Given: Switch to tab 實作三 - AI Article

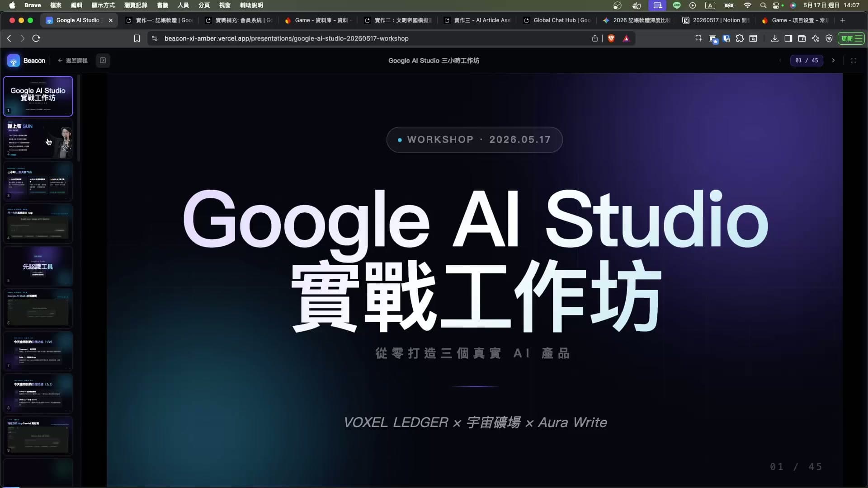Looking at the screenshot, I should (x=477, y=20).
